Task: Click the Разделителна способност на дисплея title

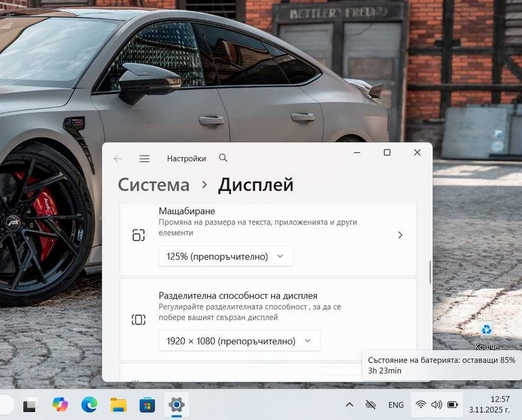Action: tap(238, 296)
